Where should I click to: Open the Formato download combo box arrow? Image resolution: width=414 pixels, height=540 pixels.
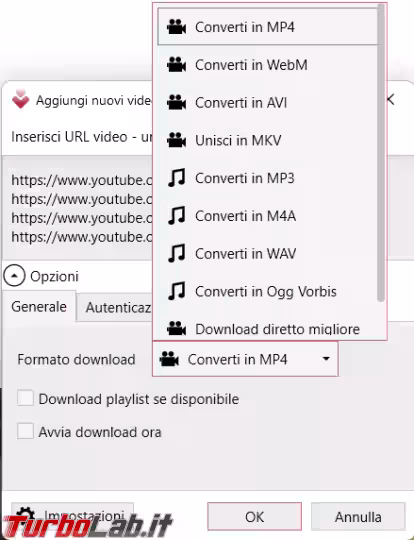pos(326,359)
